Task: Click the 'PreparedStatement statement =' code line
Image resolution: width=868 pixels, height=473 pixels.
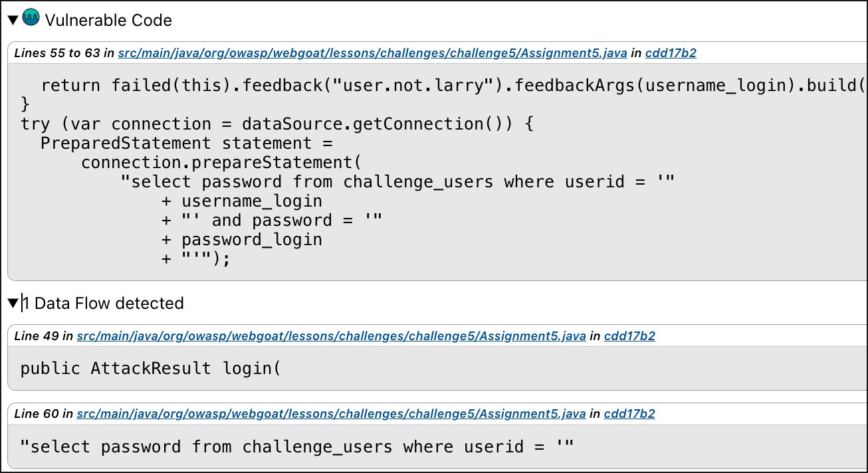Action: (x=186, y=143)
